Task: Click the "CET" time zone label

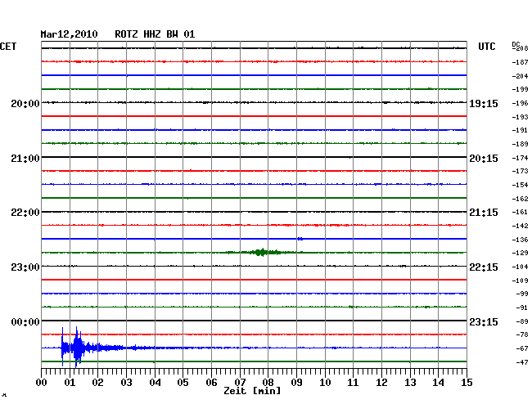Action: (8, 47)
